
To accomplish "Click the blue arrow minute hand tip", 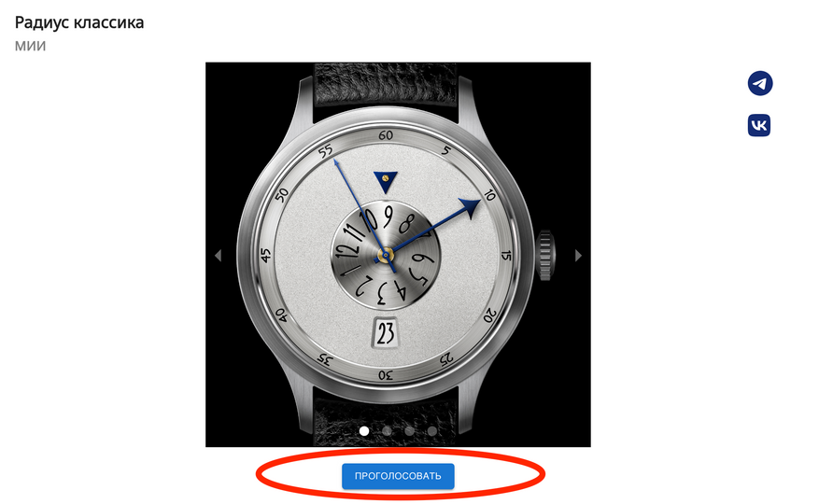I will [470, 207].
